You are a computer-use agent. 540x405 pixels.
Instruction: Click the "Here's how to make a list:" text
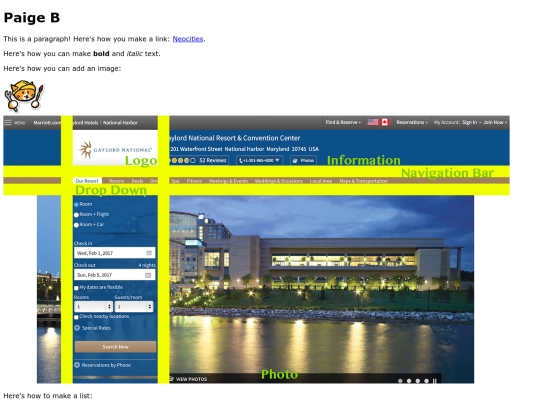(48, 396)
